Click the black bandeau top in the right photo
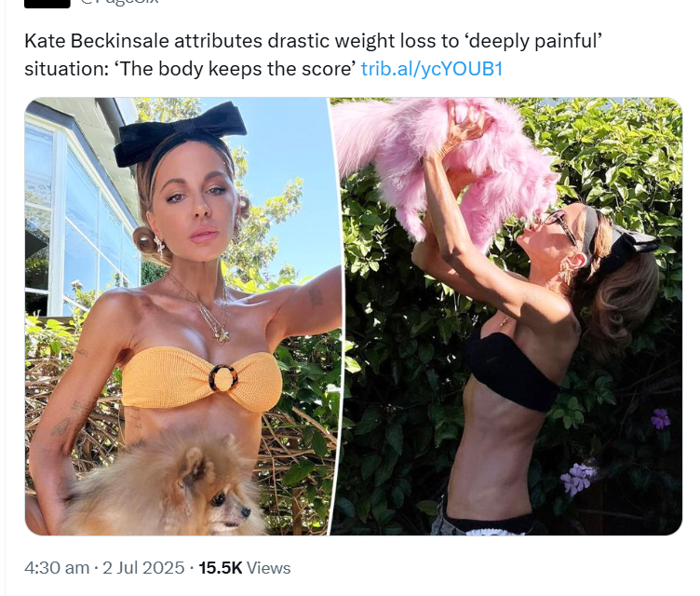The height and width of the screenshot is (596, 700). 514,371
